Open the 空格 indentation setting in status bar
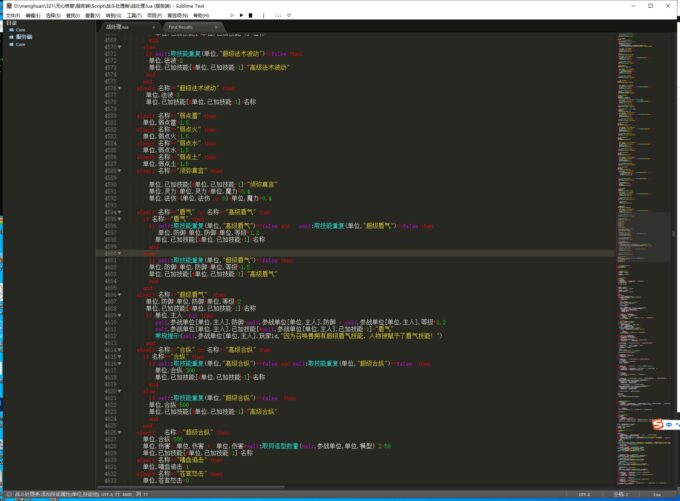680x501 pixels. pyautogui.click(x=621, y=494)
